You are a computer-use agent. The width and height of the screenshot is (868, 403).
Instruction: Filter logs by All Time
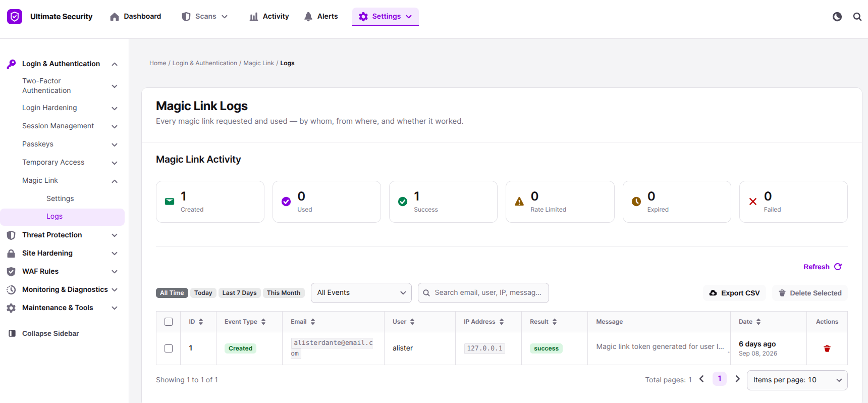(x=172, y=293)
